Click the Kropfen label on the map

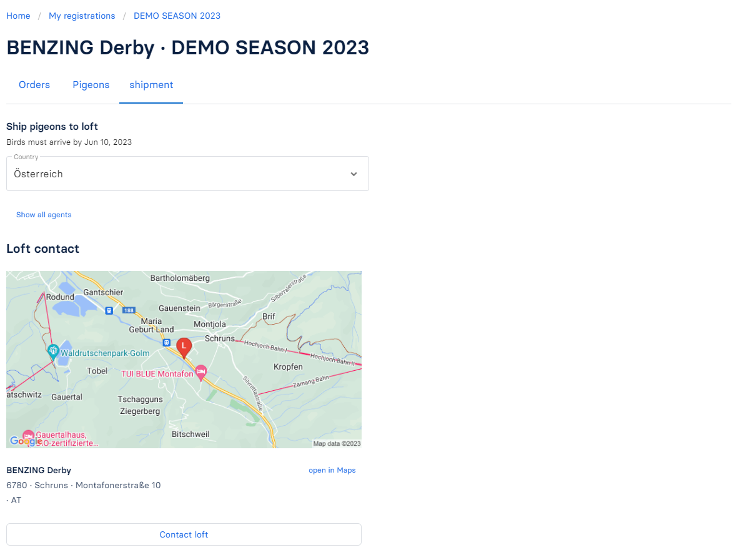coord(288,367)
